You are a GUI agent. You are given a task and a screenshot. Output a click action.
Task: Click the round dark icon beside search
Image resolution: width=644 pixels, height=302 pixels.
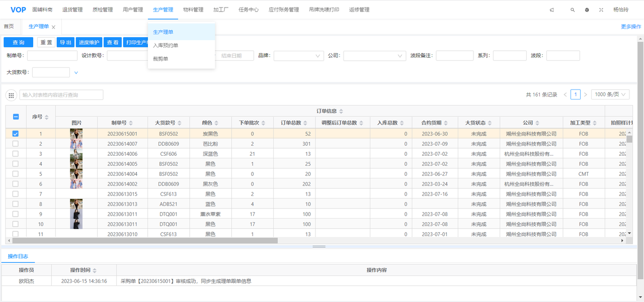tap(587, 10)
